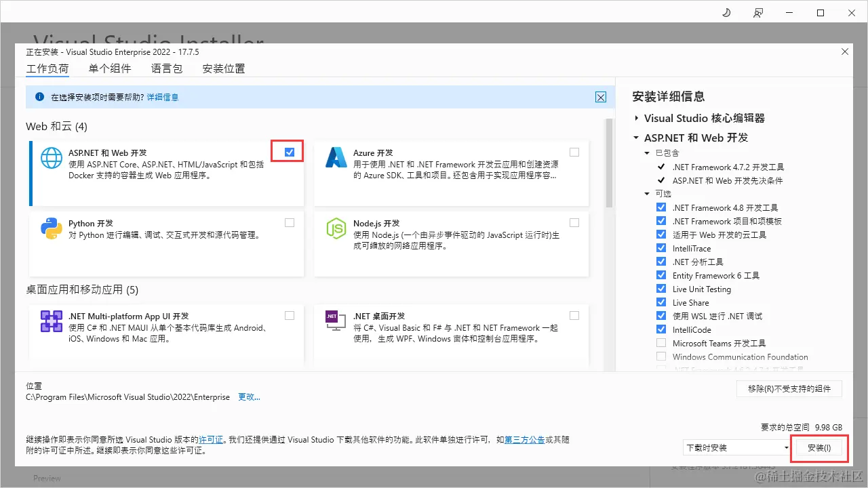Viewport: 868px width, 488px height.
Task: Toggle .NET Framework 项目和项模板 checkbox
Action: pos(661,222)
